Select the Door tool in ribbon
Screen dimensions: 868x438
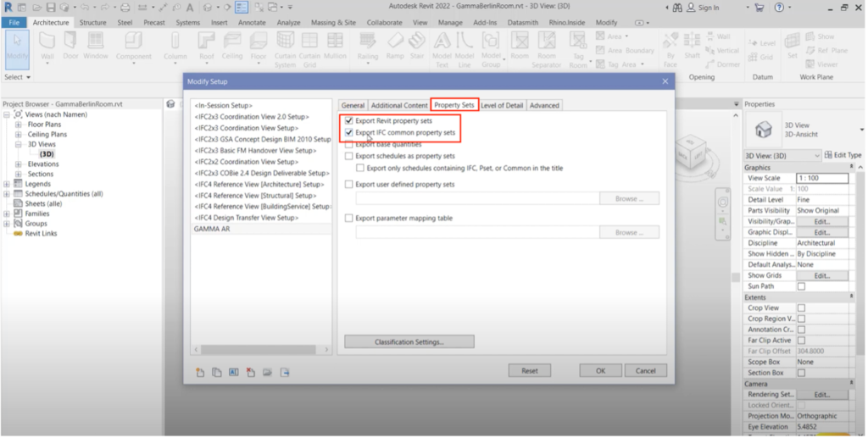coord(70,47)
